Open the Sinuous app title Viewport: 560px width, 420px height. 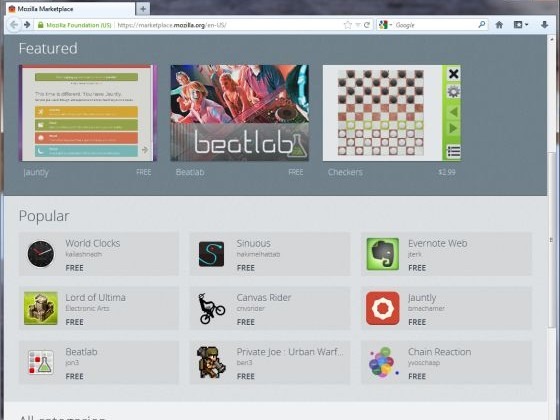coord(254,243)
